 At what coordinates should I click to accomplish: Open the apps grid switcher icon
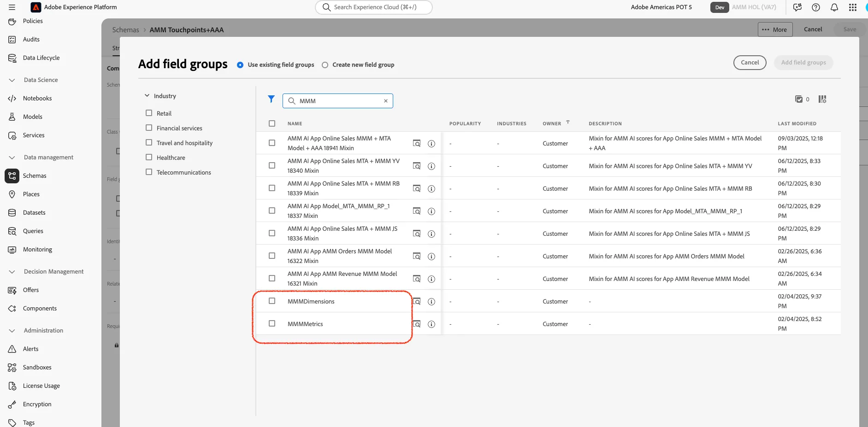[x=853, y=7]
